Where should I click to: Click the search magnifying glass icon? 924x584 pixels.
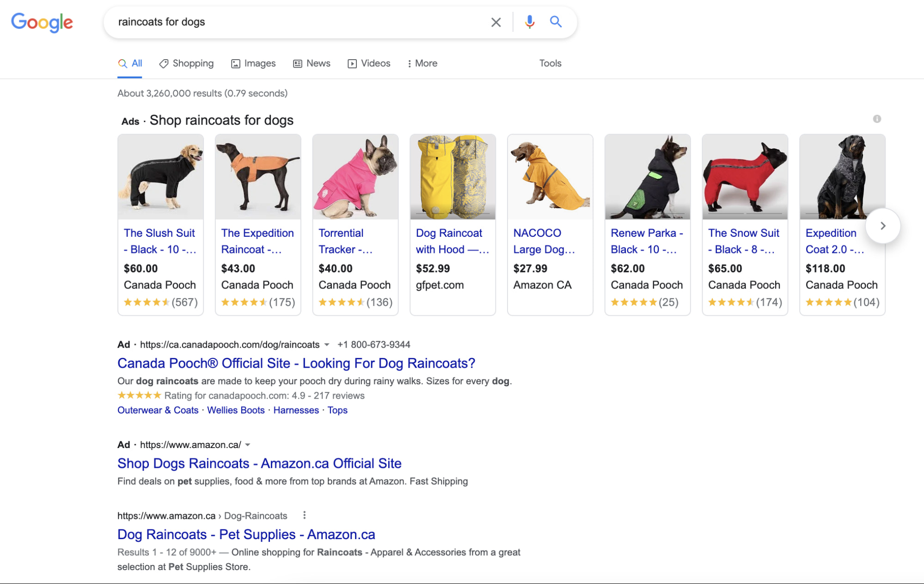pyautogui.click(x=556, y=22)
